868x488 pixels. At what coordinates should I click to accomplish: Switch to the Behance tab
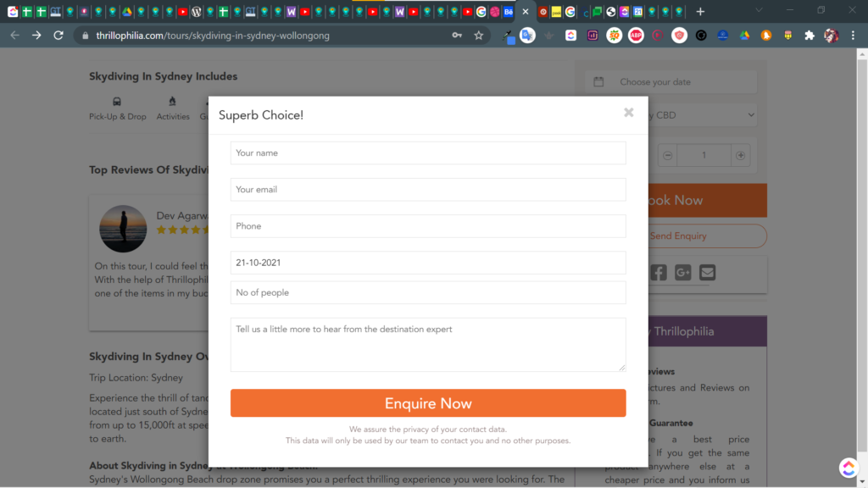(509, 12)
